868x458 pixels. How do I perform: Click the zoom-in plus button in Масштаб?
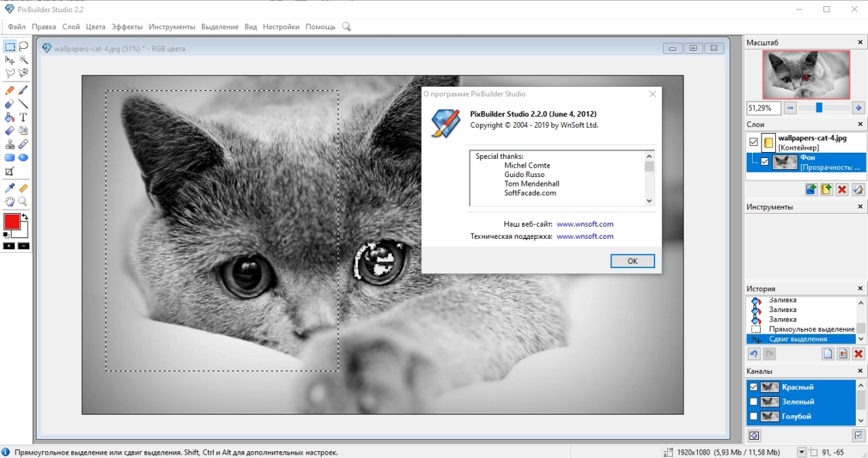(859, 108)
